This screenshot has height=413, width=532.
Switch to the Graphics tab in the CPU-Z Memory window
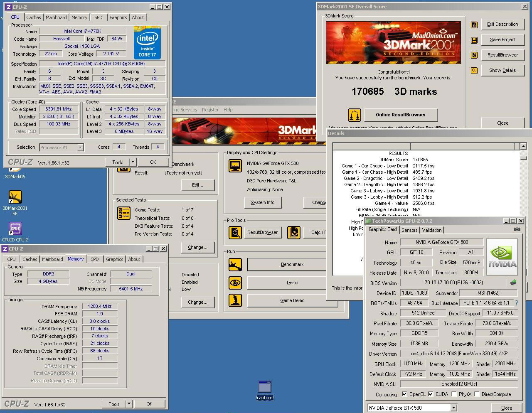click(x=114, y=259)
